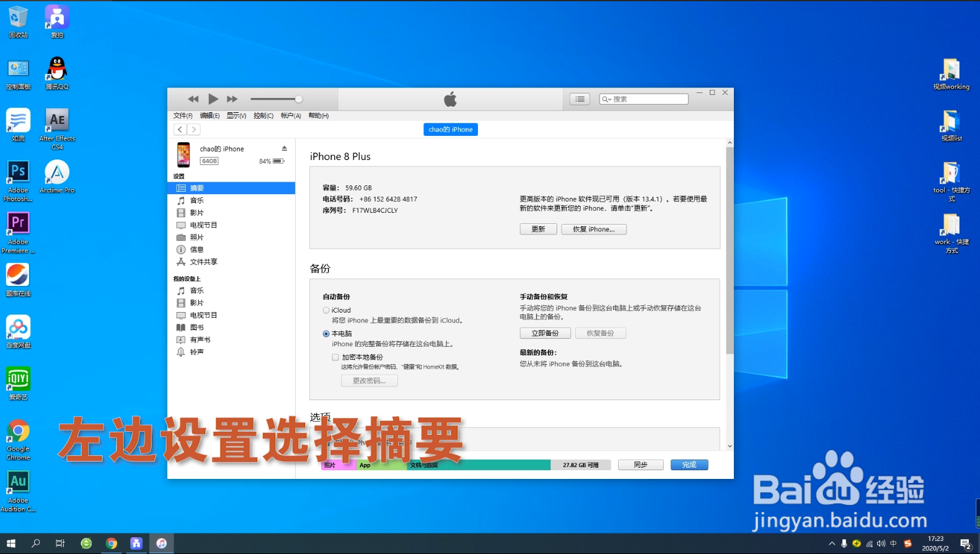Click the 立即备份 button
This screenshot has width=980, height=554.
pyautogui.click(x=545, y=333)
